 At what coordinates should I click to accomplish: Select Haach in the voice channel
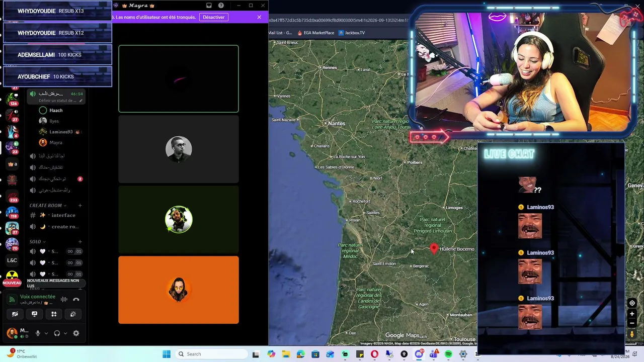click(56, 111)
